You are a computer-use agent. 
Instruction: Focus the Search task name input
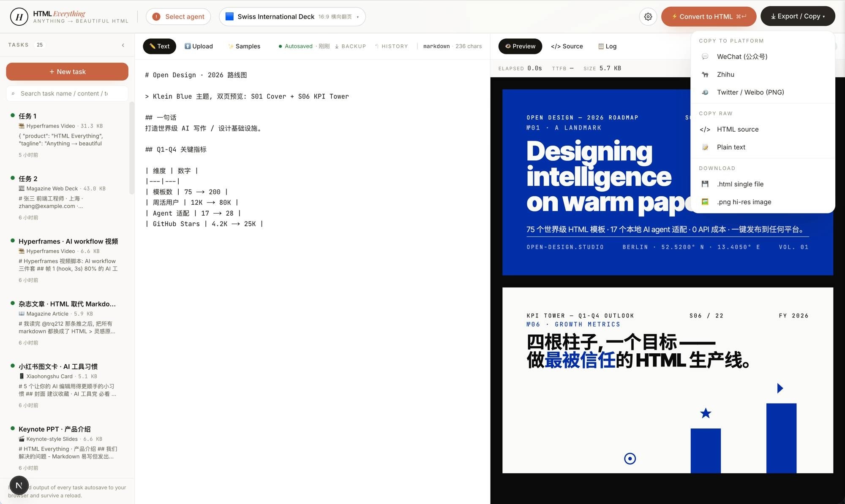coord(67,94)
